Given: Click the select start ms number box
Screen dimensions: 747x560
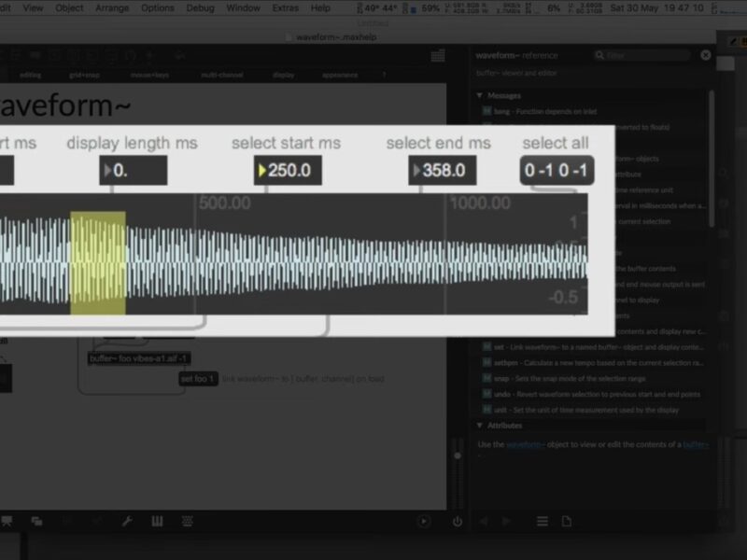Looking at the screenshot, I should [289, 171].
